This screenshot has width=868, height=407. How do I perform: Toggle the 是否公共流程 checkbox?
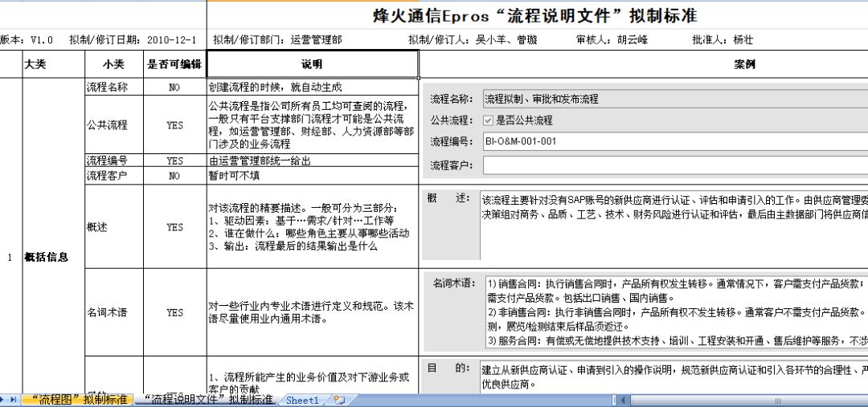(x=488, y=120)
